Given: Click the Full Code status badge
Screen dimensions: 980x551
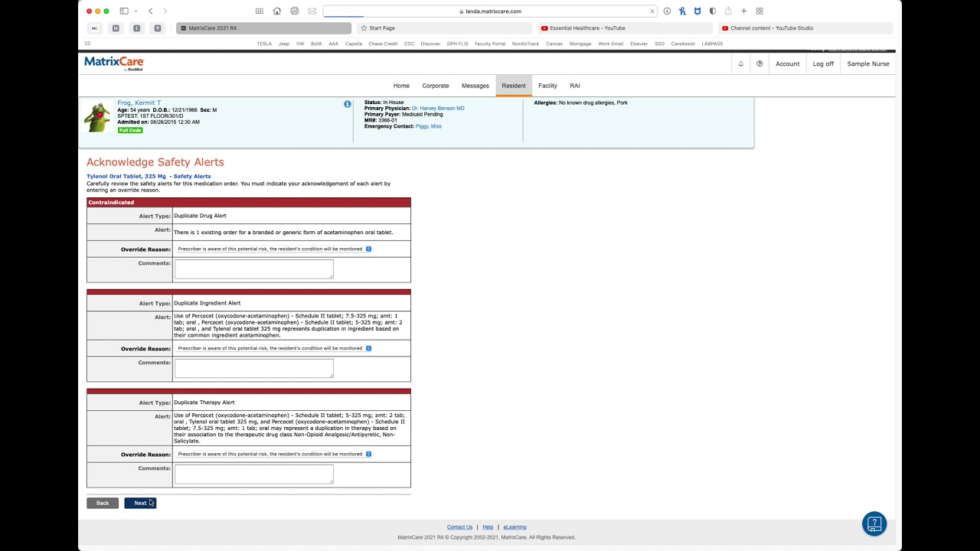Looking at the screenshot, I should (130, 130).
